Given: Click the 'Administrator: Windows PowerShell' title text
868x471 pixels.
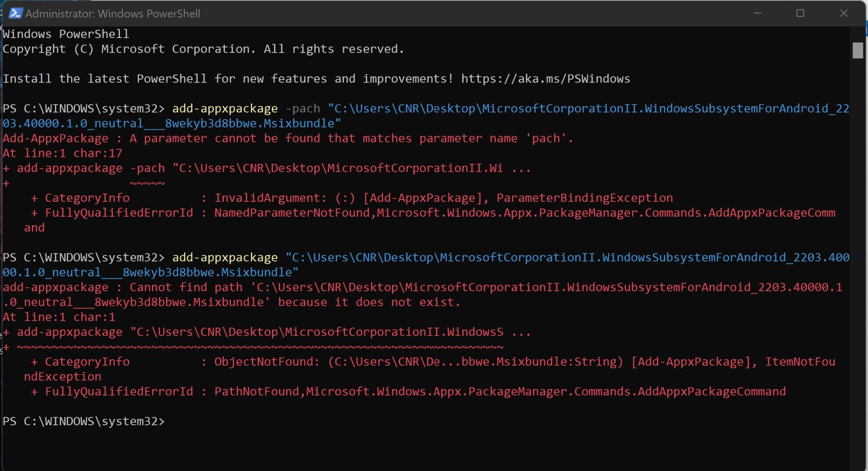Looking at the screenshot, I should (x=113, y=14).
